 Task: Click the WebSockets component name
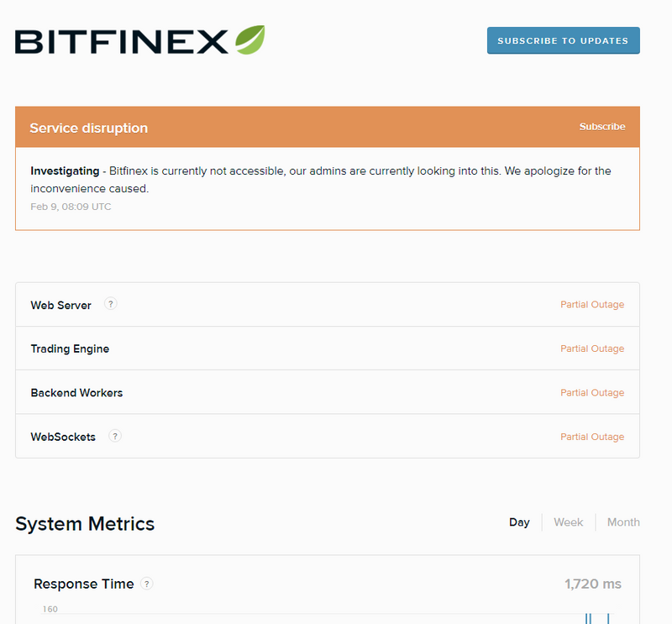pos(63,437)
